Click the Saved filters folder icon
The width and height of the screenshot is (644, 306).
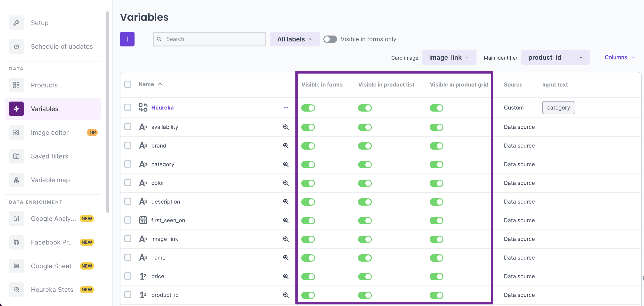pyautogui.click(x=16, y=156)
